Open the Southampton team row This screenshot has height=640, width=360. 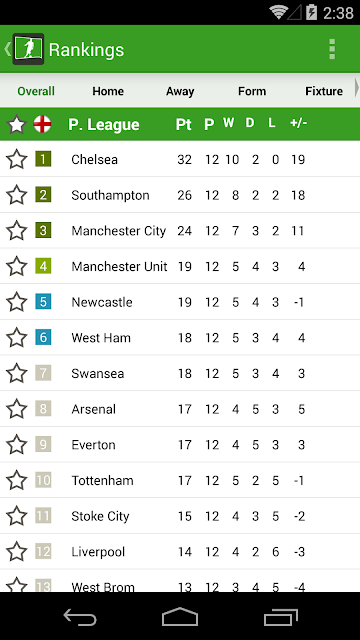pos(180,195)
